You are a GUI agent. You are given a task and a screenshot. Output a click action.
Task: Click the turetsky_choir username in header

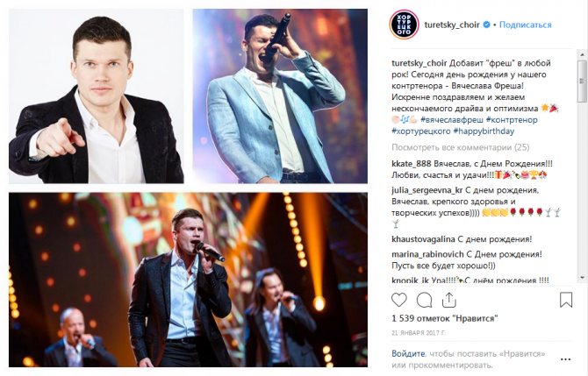(x=452, y=25)
